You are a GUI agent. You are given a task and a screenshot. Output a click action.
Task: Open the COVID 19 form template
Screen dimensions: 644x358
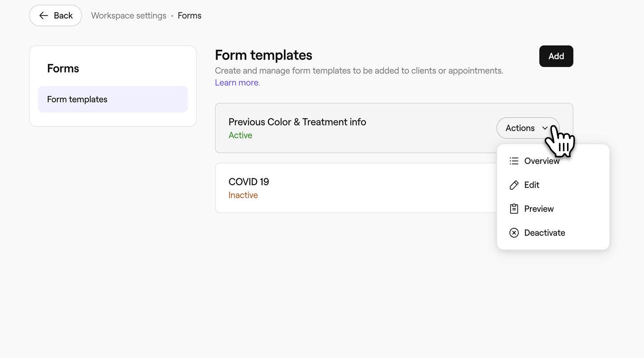(356, 188)
